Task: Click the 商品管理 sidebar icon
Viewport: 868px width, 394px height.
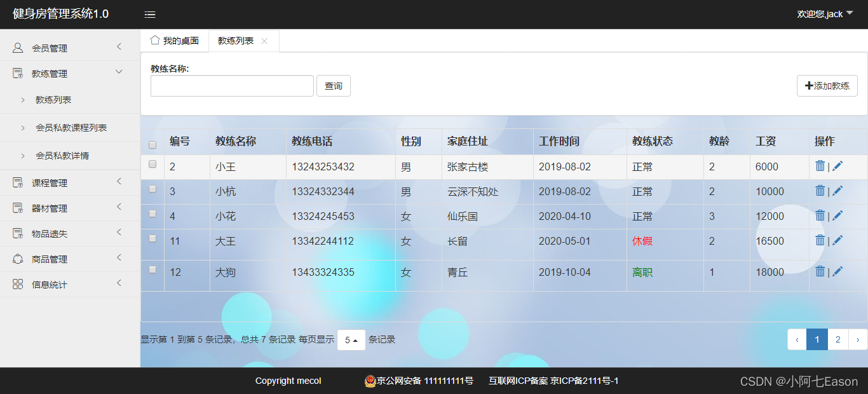Action: (18, 259)
